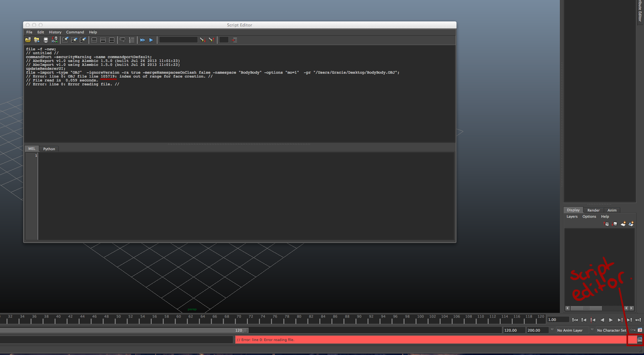
Task: Click Go to End of playback range
Action: tap(638, 320)
